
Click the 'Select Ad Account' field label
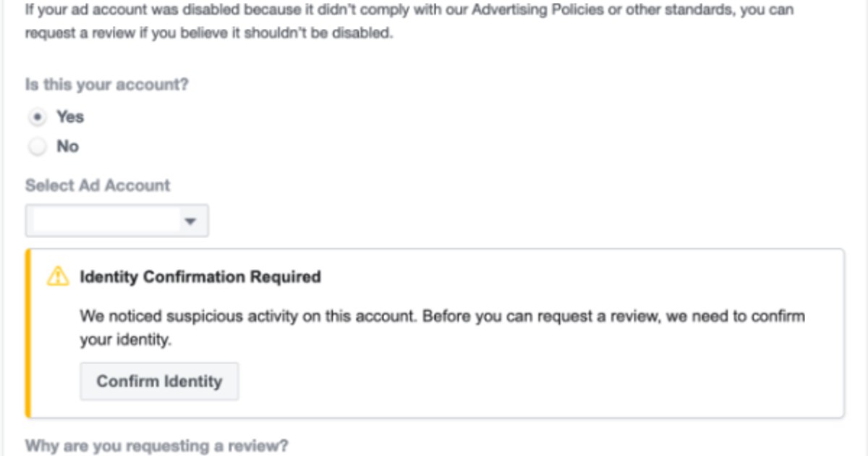pyautogui.click(x=98, y=185)
